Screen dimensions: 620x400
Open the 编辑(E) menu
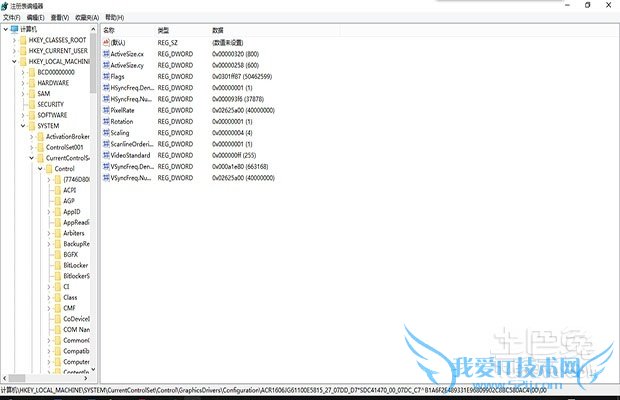[35, 17]
